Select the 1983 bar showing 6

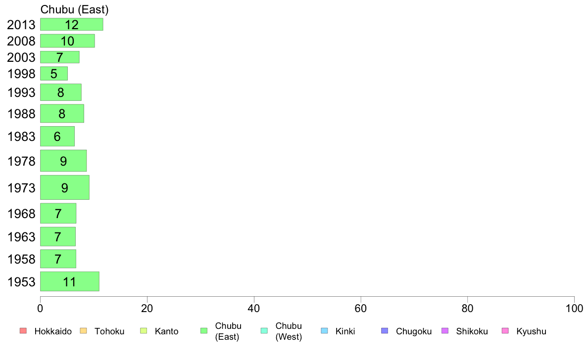57,136
